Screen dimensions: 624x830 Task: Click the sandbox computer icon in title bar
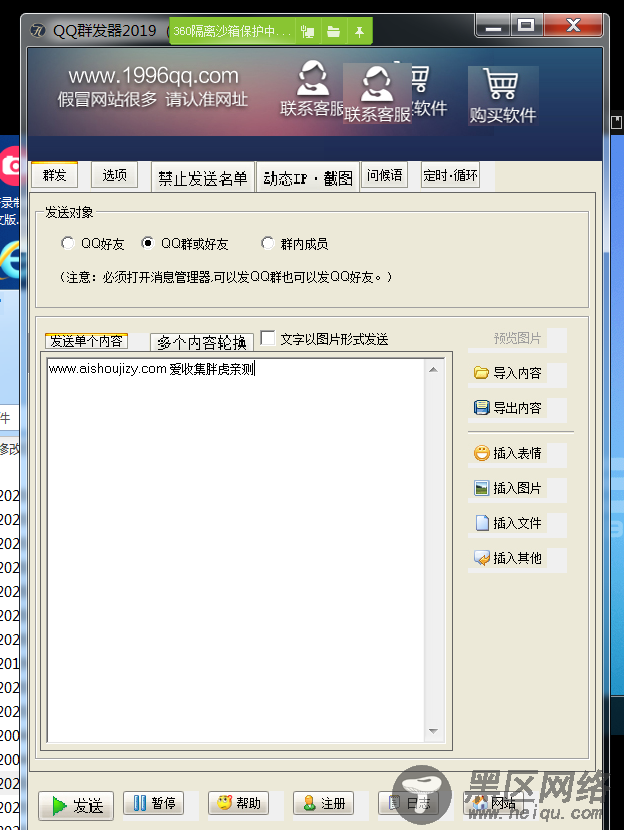click(308, 32)
